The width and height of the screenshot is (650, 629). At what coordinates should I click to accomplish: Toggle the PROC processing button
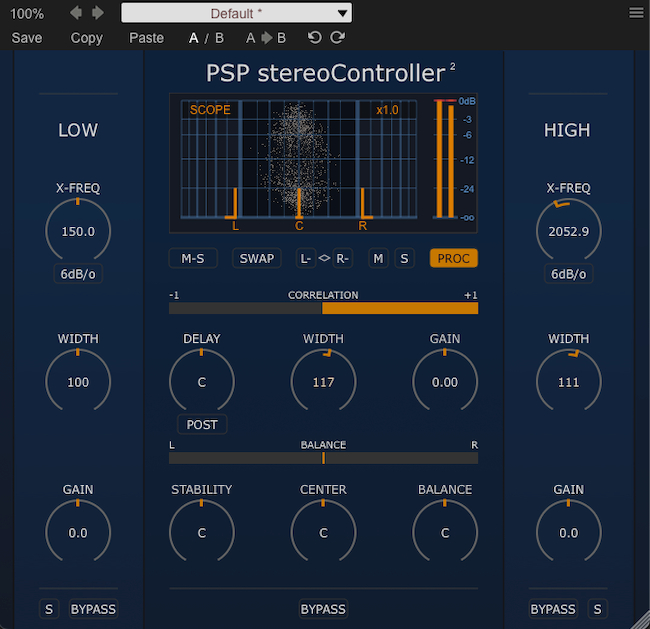454,258
